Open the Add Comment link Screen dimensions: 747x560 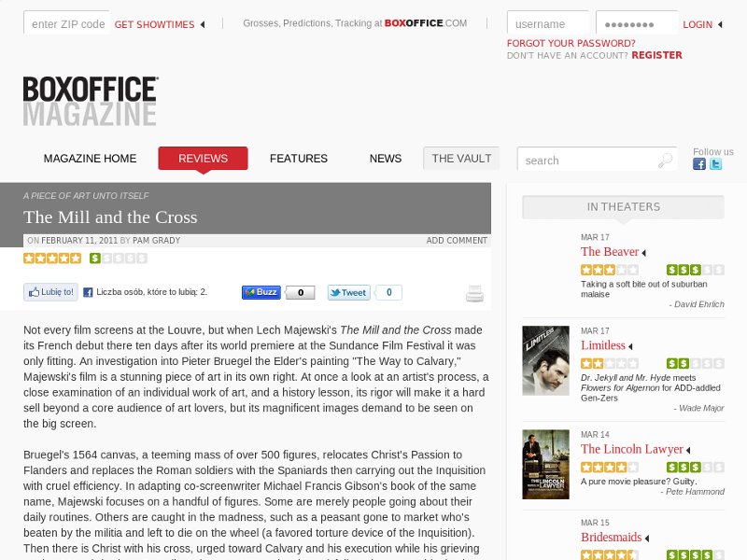pyautogui.click(x=457, y=241)
